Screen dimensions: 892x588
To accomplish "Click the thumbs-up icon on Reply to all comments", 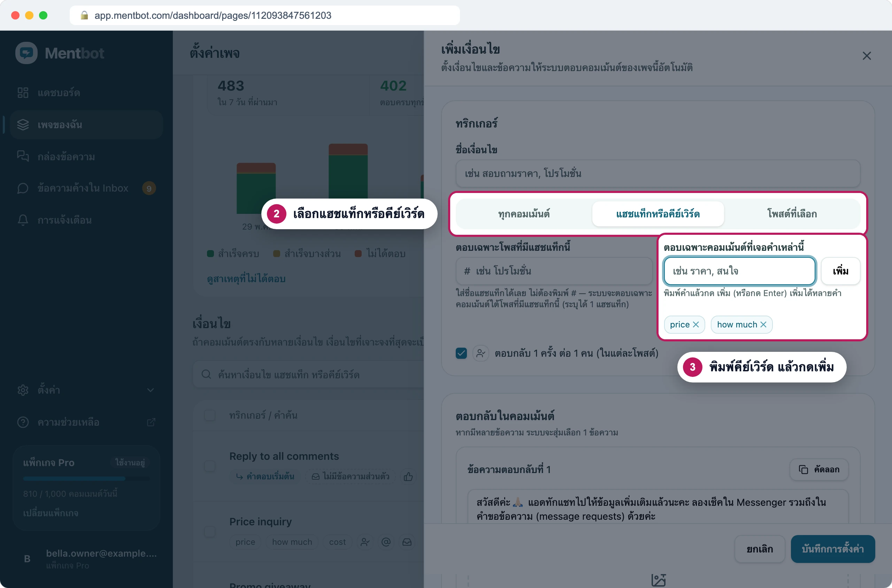I will [x=408, y=477].
